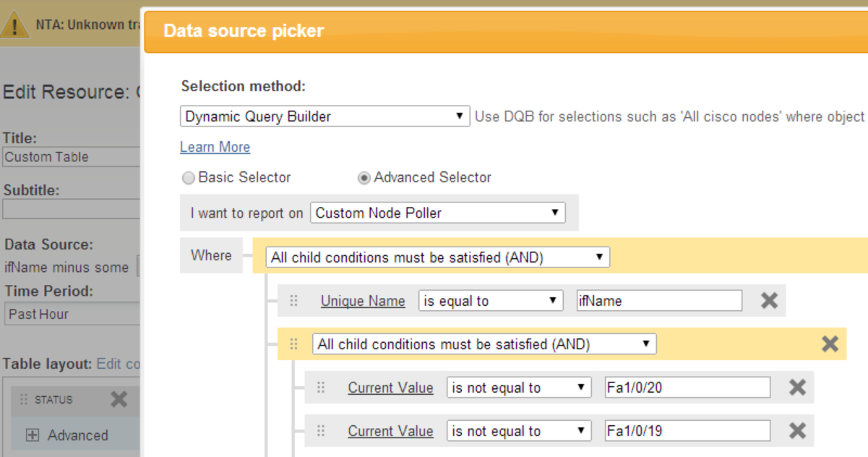Click drag handle of Fa1/0/20 row
The width and height of the screenshot is (868, 457).
coord(321,388)
